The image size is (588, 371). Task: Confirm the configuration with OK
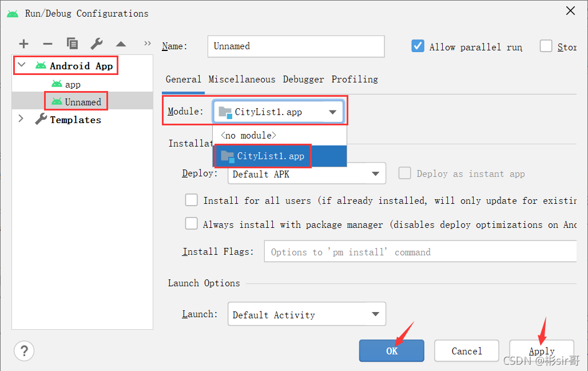(x=391, y=350)
